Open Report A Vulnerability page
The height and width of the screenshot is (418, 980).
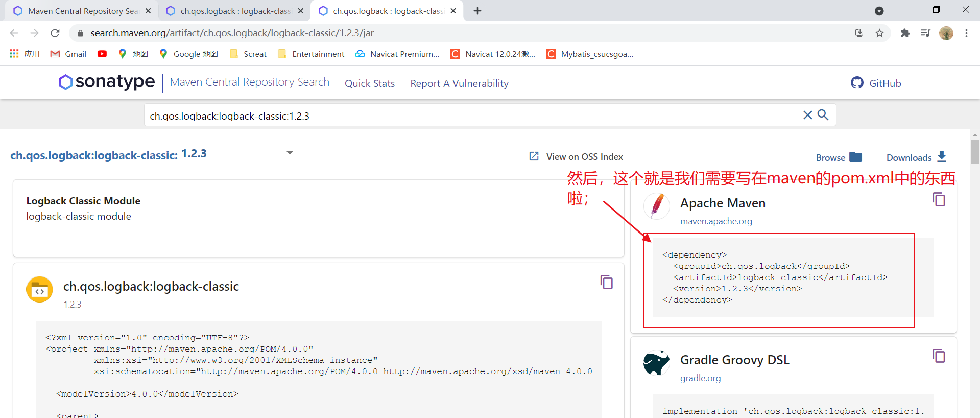(x=460, y=83)
